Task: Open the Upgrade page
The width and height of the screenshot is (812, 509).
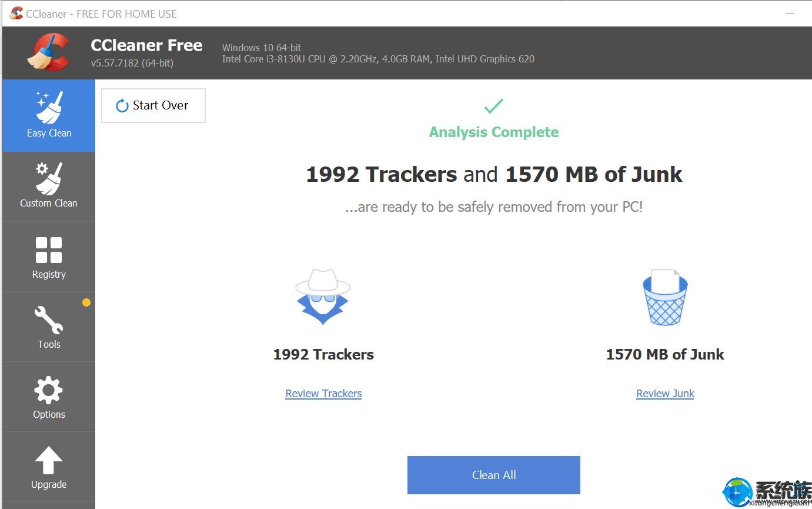Action: pos(49,467)
